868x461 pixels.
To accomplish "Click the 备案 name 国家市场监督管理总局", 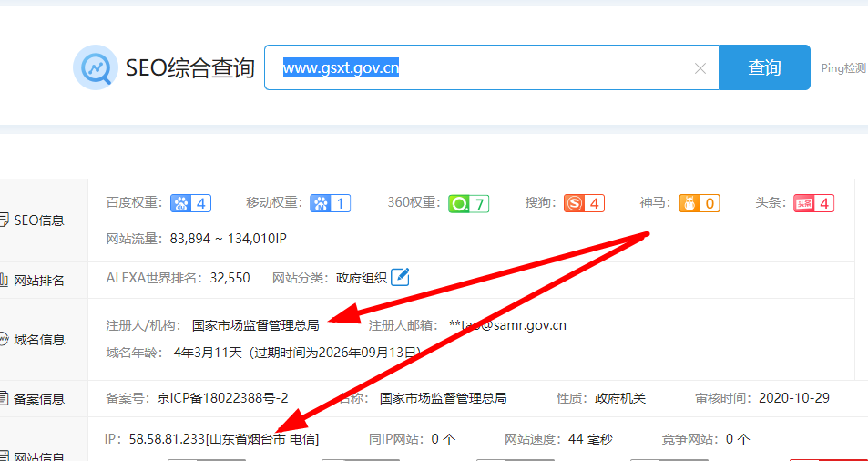I will point(444,398).
